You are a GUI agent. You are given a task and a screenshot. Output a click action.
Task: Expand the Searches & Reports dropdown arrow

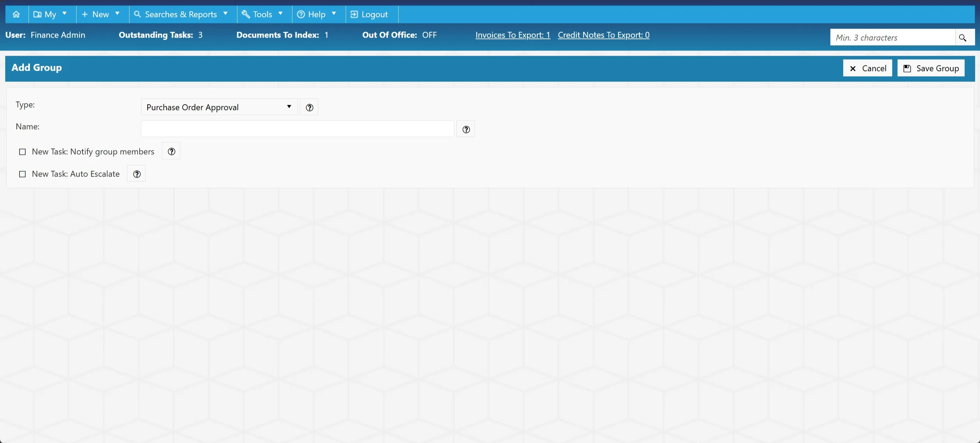(x=226, y=13)
